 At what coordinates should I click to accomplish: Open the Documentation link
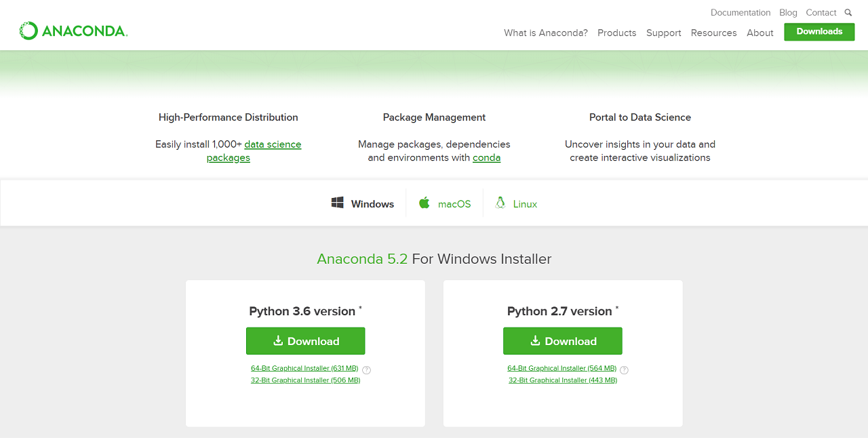(x=741, y=13)
